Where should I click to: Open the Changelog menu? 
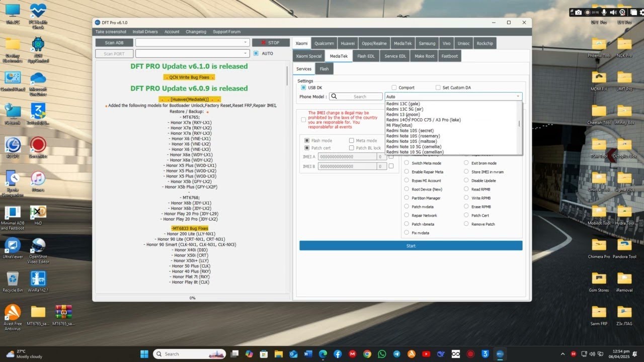coord(196,32)
